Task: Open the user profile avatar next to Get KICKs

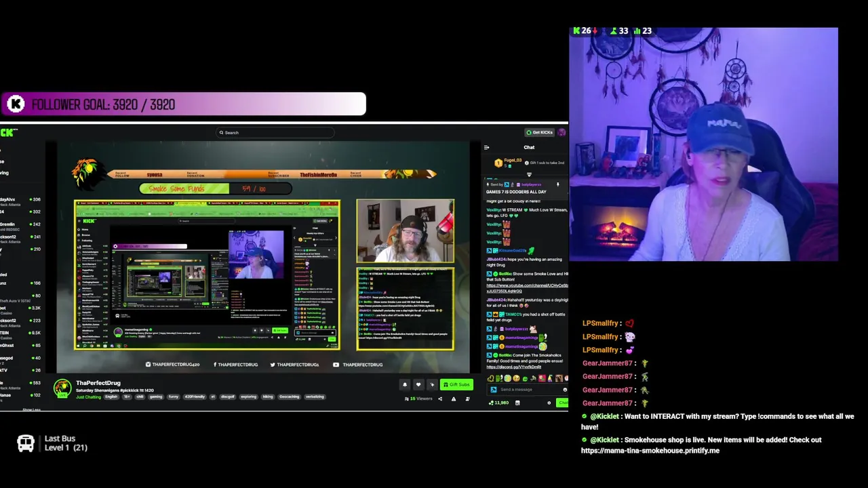Action: (x=562, y=132)
